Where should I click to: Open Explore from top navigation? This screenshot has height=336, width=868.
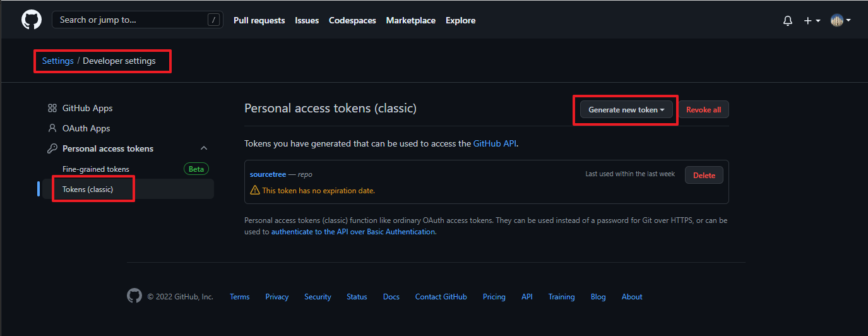[460, 20]
